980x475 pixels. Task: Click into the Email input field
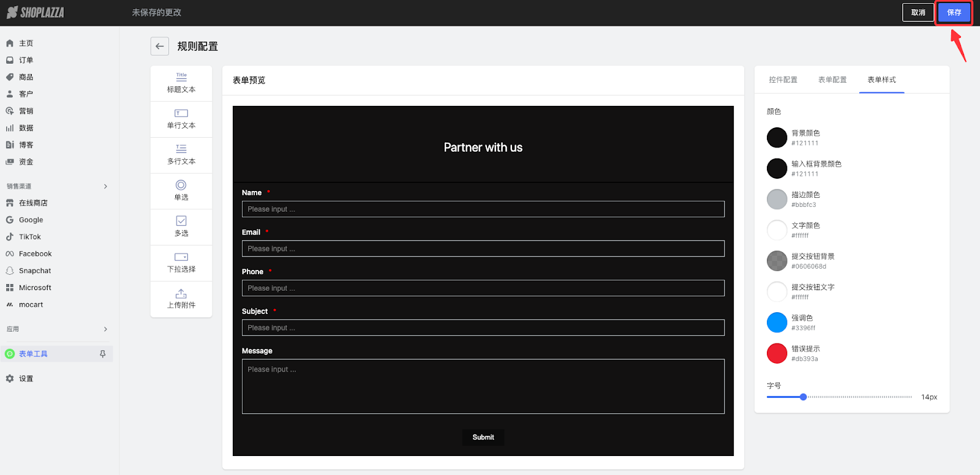(483, 249)
